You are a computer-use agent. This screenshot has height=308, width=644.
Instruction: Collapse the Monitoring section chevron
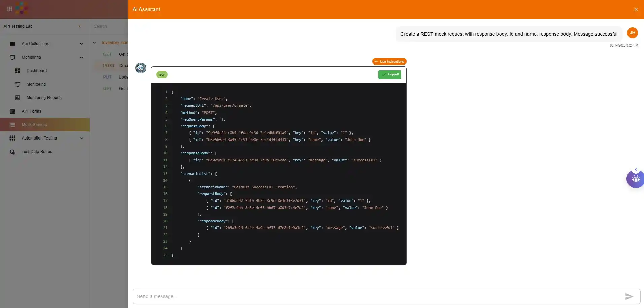pyautogui.click(x=82, y=57)
